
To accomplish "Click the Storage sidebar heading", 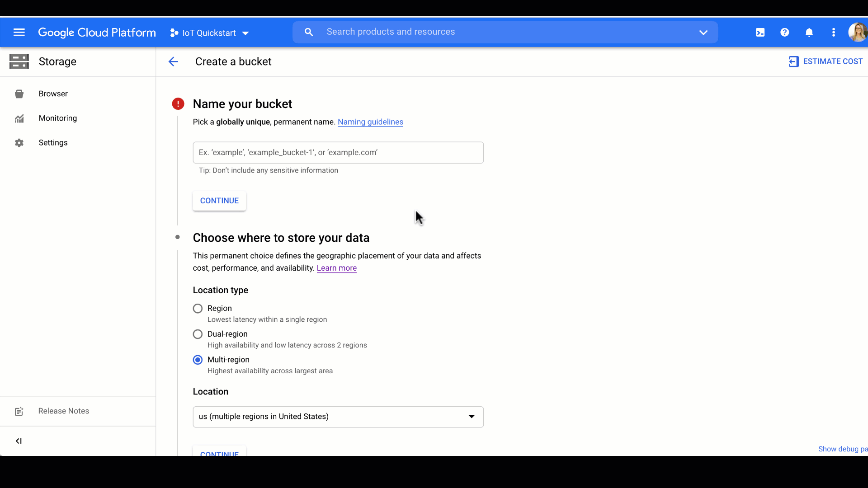I will click(x=57, y=62).
